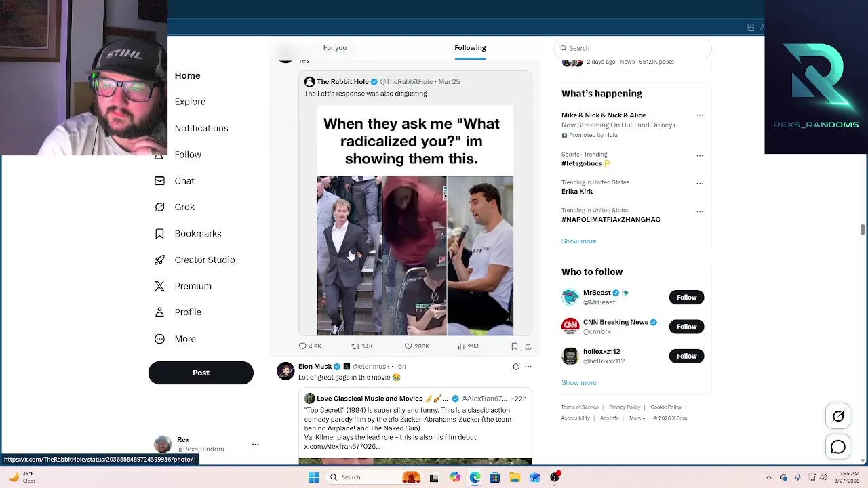Viewport: 868px width, 488px height.
Task: Open Ads info footer link
Action: click(x=609, y=418)
